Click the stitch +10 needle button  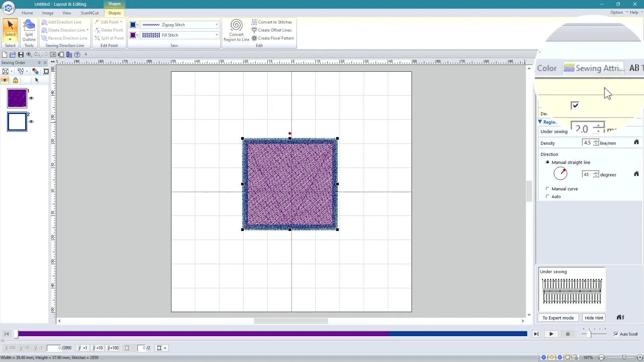(97, 348)
